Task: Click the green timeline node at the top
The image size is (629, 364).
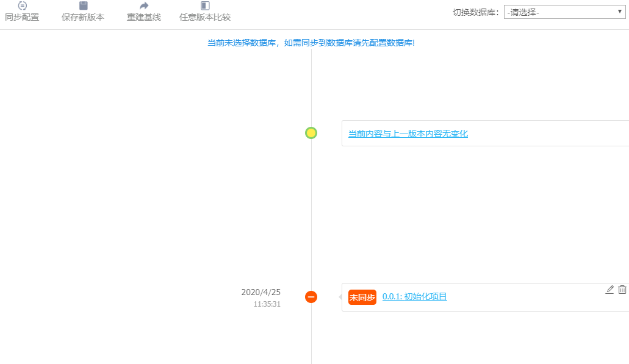Action: [x=311, y=132]
